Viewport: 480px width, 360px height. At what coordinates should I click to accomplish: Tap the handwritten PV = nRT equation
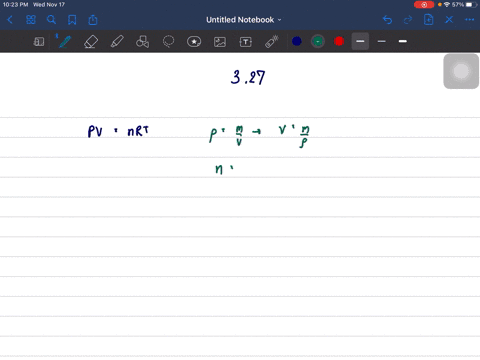tap(118, 131)
